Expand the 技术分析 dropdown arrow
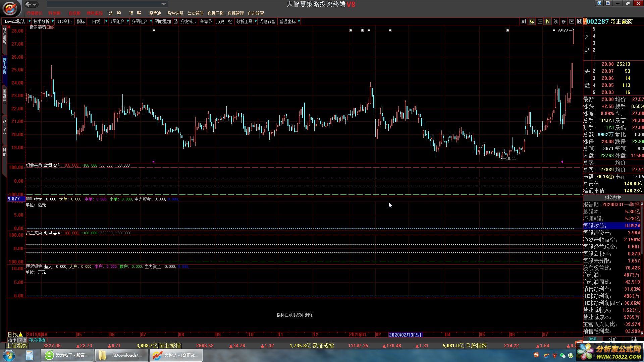Viewport: 644px width, 362px height. pyautogui.click(x=53, y=21)
